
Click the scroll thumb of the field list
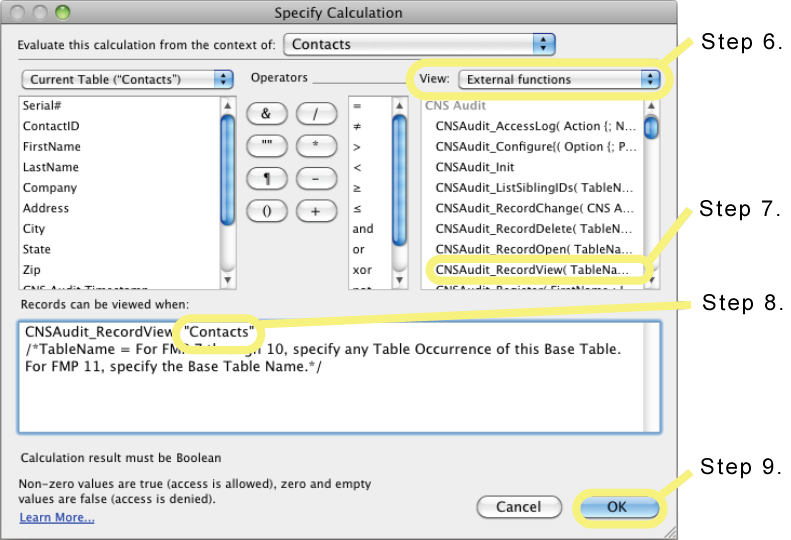tap(228, 169)
